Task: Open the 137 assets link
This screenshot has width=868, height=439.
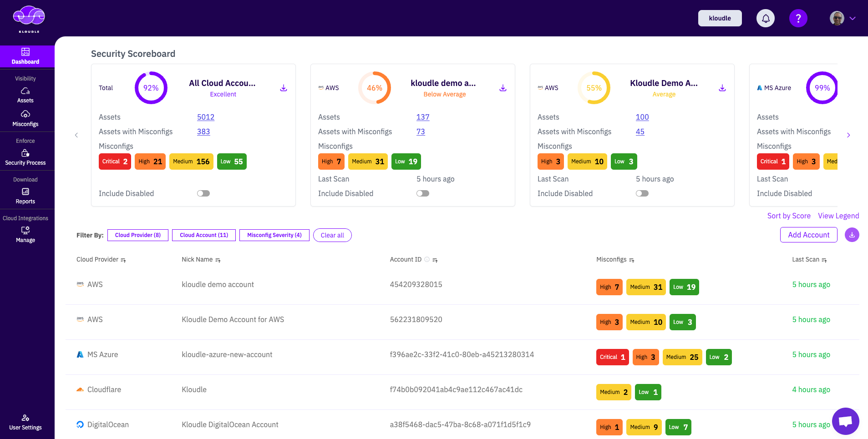Action: pos(423,117)
